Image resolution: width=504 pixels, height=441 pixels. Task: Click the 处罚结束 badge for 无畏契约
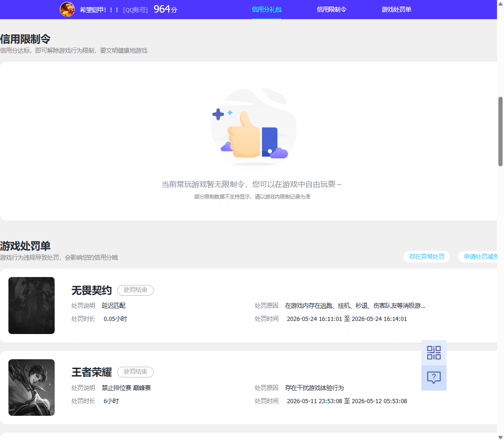coord(135,290)
